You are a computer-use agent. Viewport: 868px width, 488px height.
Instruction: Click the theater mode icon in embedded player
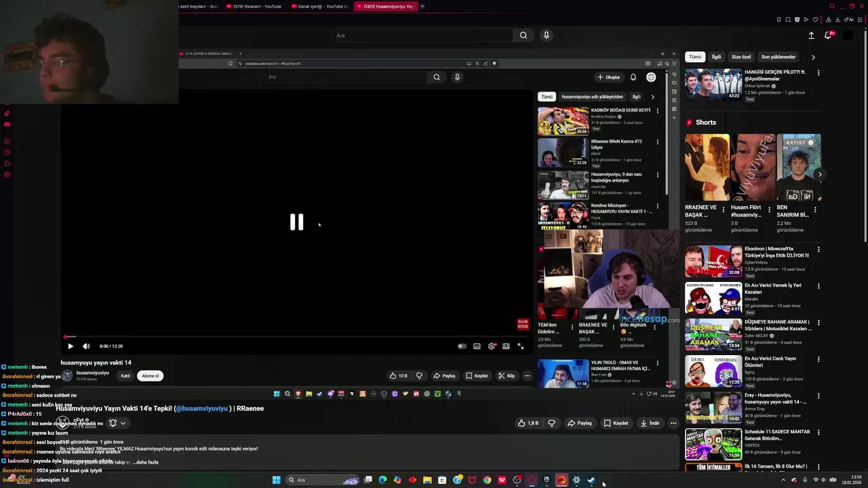pyautogui.click(x=506, y=346)
